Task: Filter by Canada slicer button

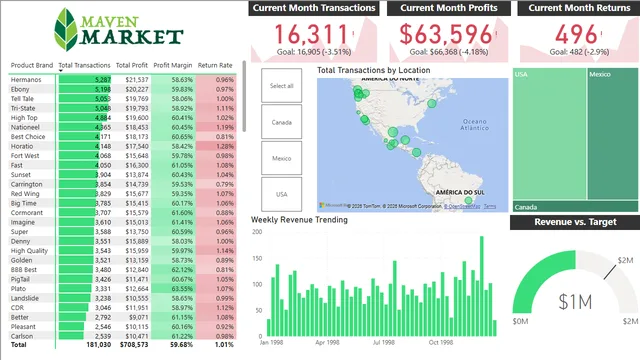Action: coord(282,122)
